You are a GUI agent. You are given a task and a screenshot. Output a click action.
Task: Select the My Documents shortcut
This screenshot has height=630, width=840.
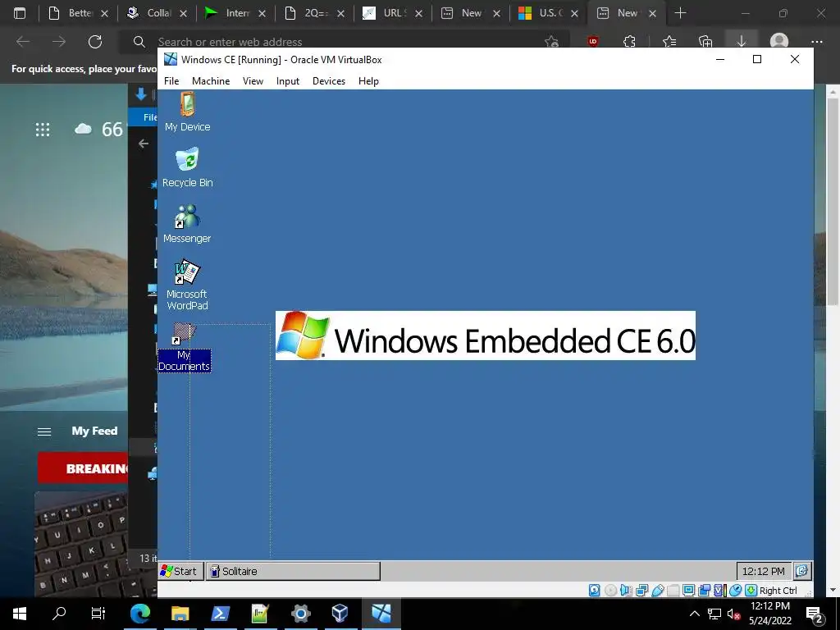(x=184, y=348)
